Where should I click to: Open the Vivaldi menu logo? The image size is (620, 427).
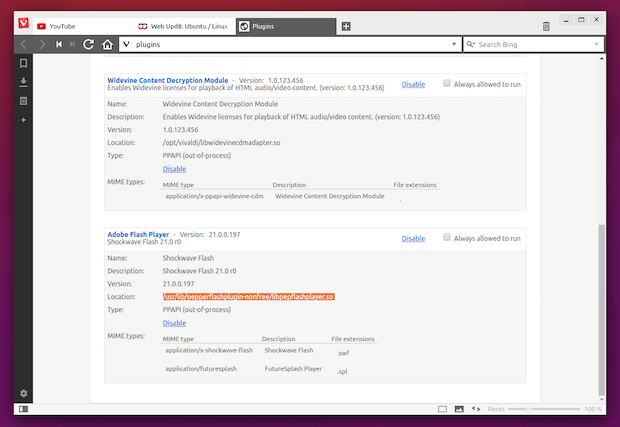[24, 23]
